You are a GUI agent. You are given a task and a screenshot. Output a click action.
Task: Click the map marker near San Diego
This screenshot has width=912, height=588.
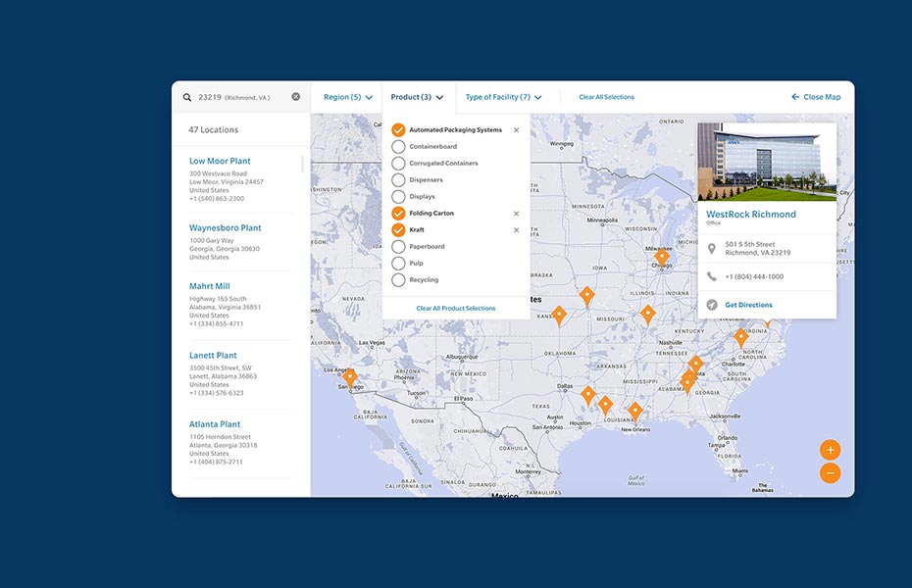[x=349, y=375]
